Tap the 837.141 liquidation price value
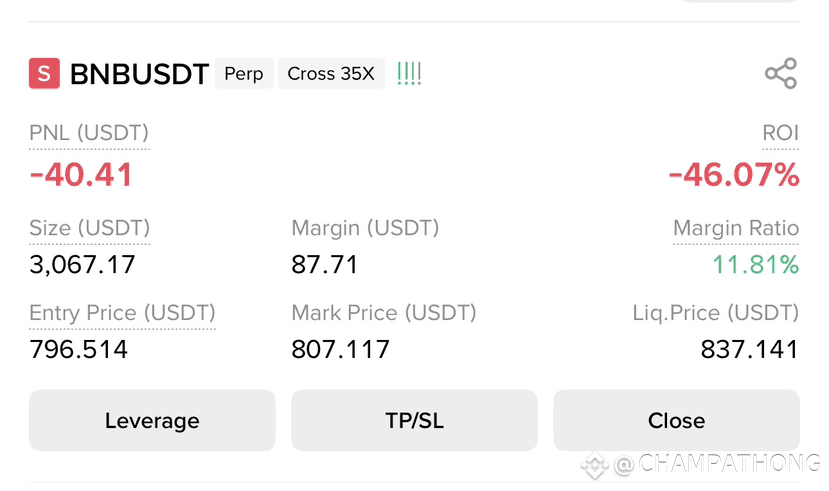Viewport: 829px width, 491px height. point(750,349)
